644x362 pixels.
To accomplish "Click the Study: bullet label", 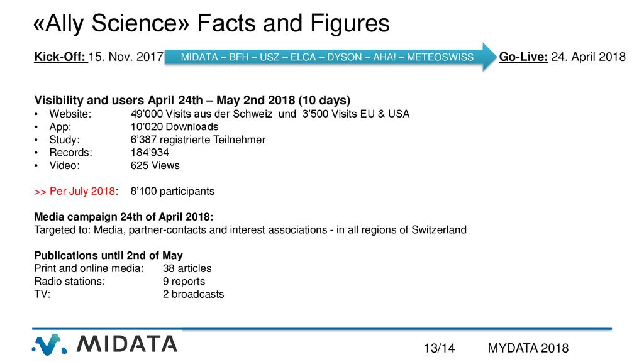I will tap(65, 140).
